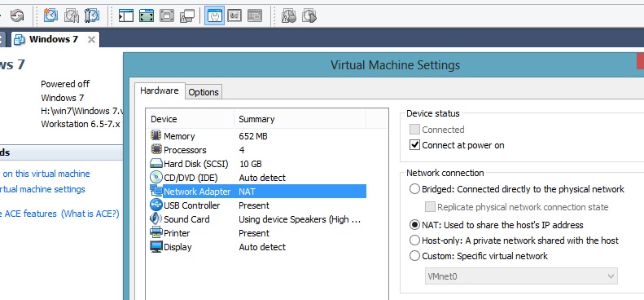Click the Powered off state text
This screenshot has width=644, height=300.
click(x=65, y=84)
